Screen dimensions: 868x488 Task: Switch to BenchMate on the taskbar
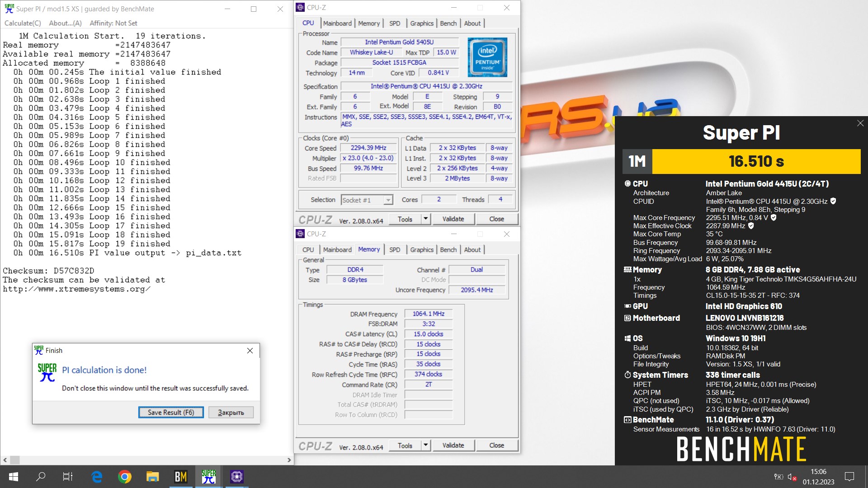point(181,477)
